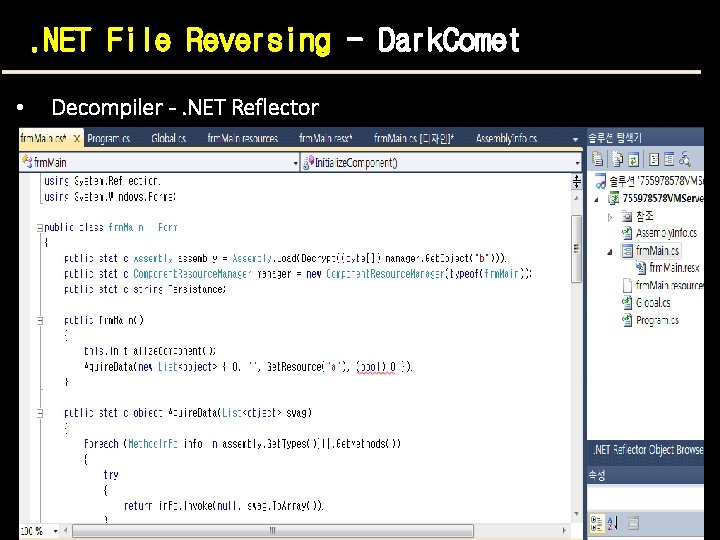Click the View Class Diagram icon
The width and height of the screenshot is (720, 540).
[x=685, y=159]
